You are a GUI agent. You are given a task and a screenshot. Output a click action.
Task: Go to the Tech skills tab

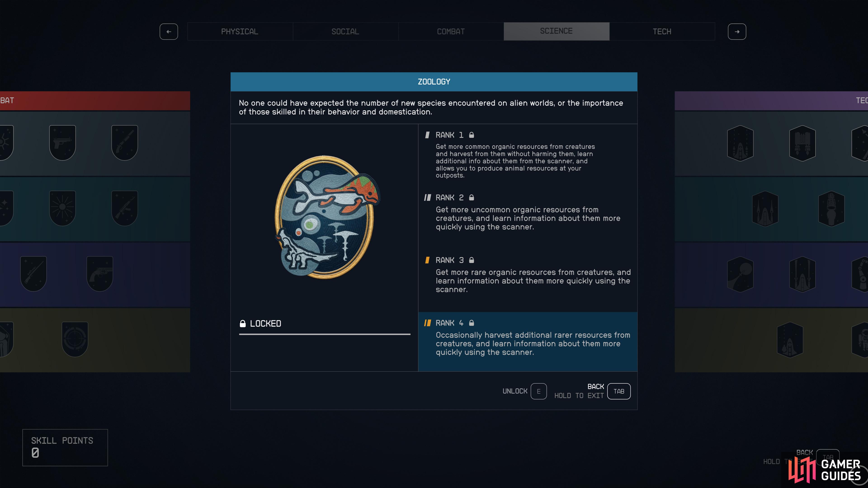pyautogui.click(x=662, y=31)
